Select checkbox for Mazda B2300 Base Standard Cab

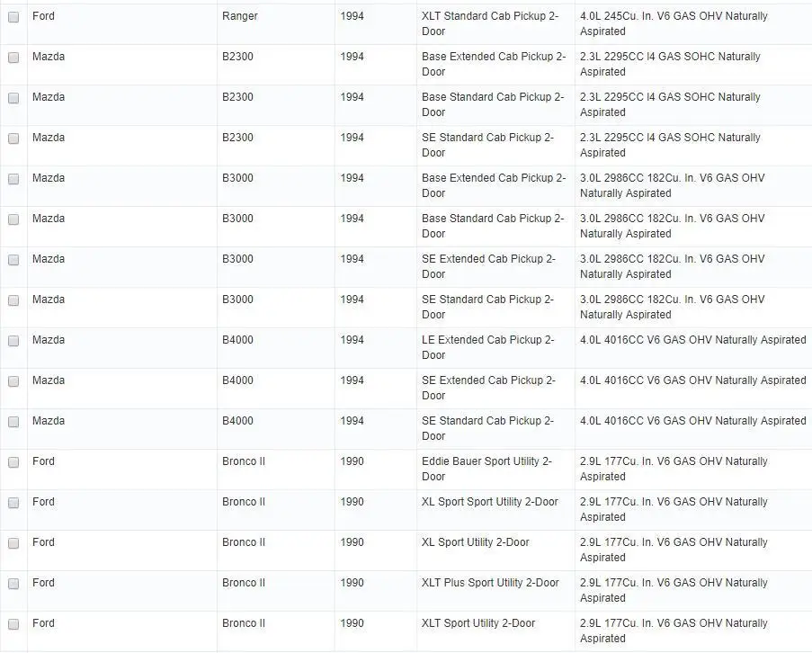point(13,98)
